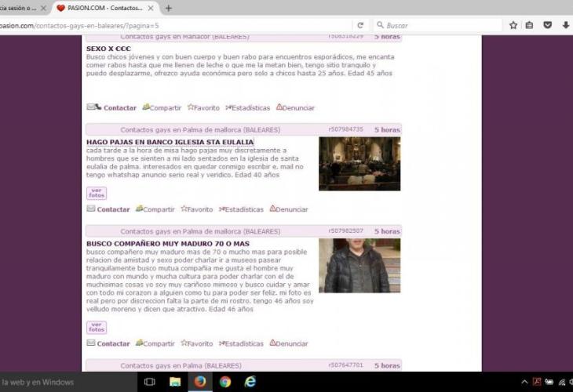Viewport: 573px width, 392px height.
Task: Open a new tab with the plus button
Action: pos(168,8)
